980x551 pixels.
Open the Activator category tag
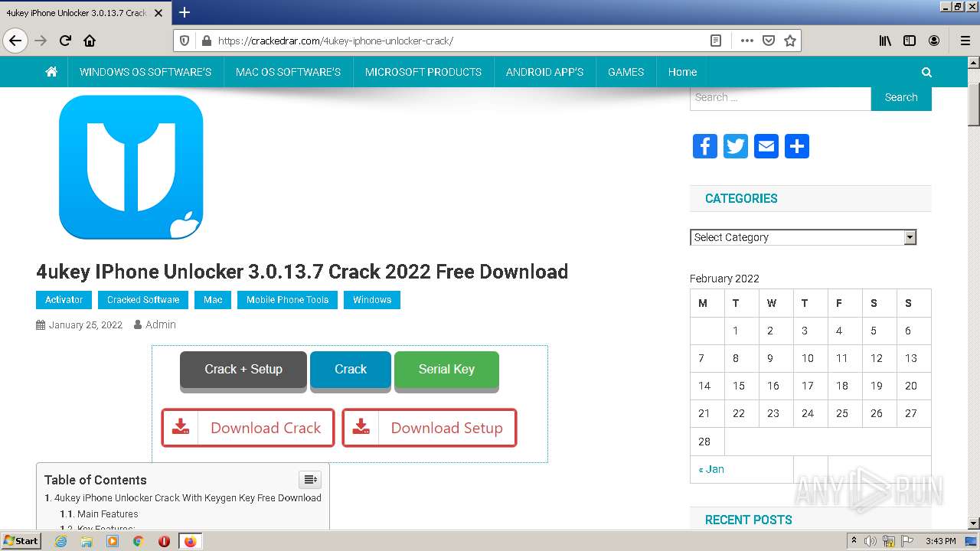[x=64, y=300]
